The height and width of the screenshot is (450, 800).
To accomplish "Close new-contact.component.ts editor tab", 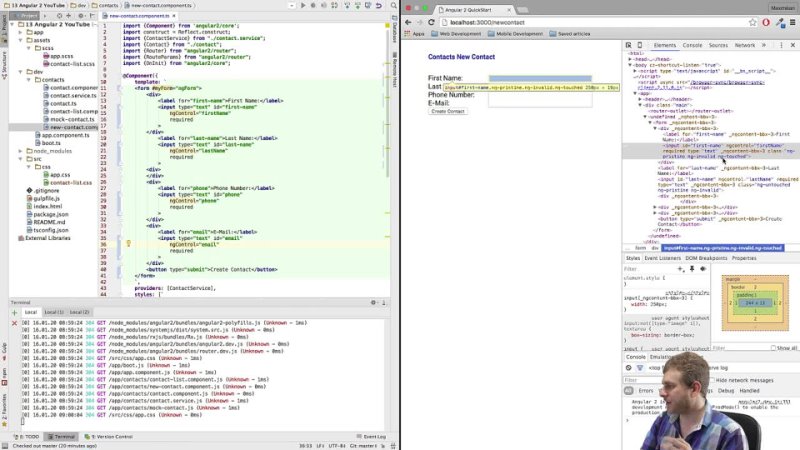I will pos(173,16).
